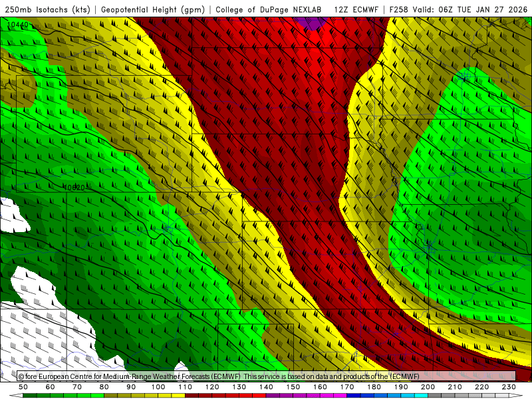Click 'College of DuPage NEXLAB' header text
The width and height of the screenshot is (532, 399).
point(269,10)
